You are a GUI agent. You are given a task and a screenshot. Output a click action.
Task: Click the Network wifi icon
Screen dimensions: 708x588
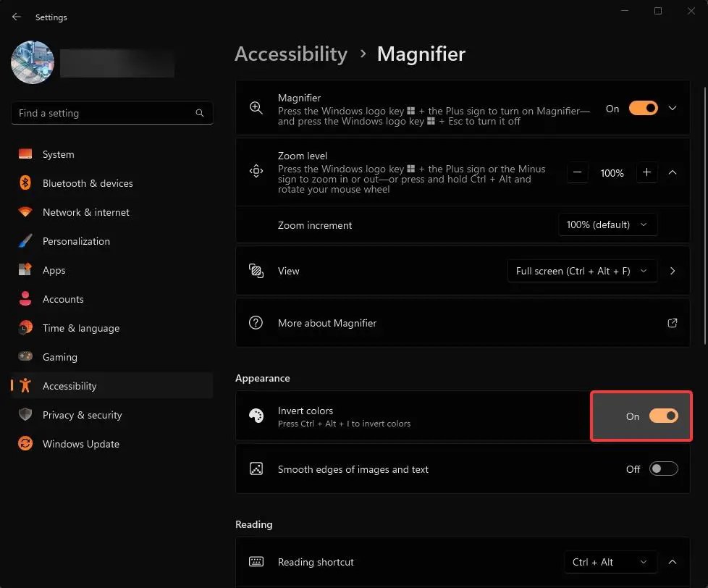(25, 211)
